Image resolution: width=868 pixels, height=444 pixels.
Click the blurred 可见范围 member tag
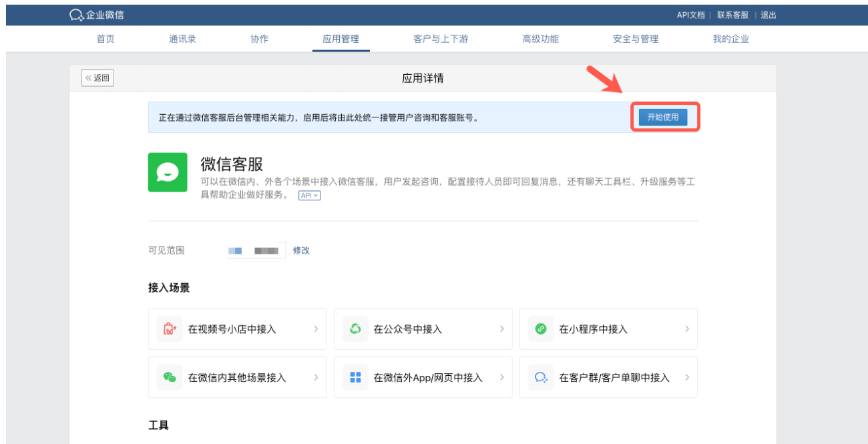point(256,250)
